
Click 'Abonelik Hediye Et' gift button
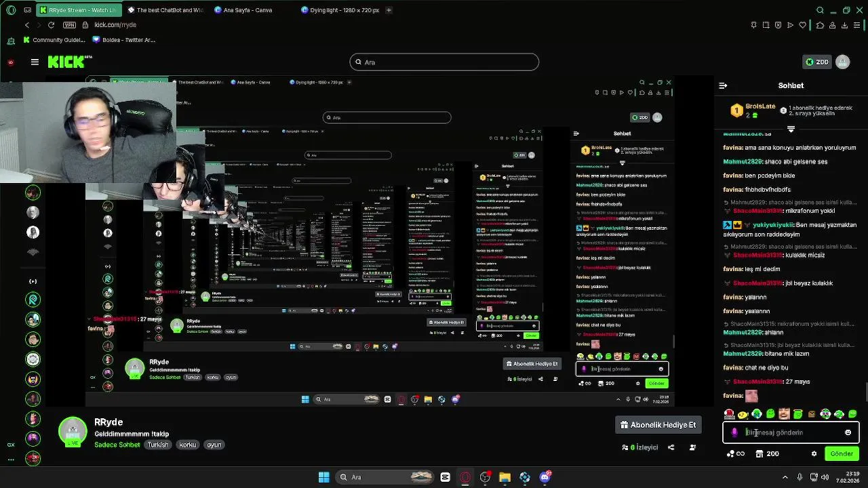tap(658, 425)
